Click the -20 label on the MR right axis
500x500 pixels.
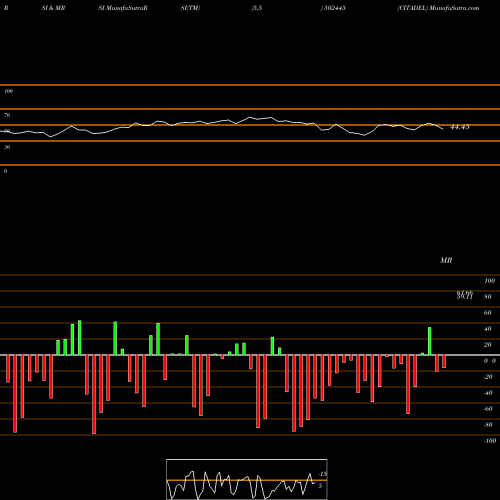(488, 377)
